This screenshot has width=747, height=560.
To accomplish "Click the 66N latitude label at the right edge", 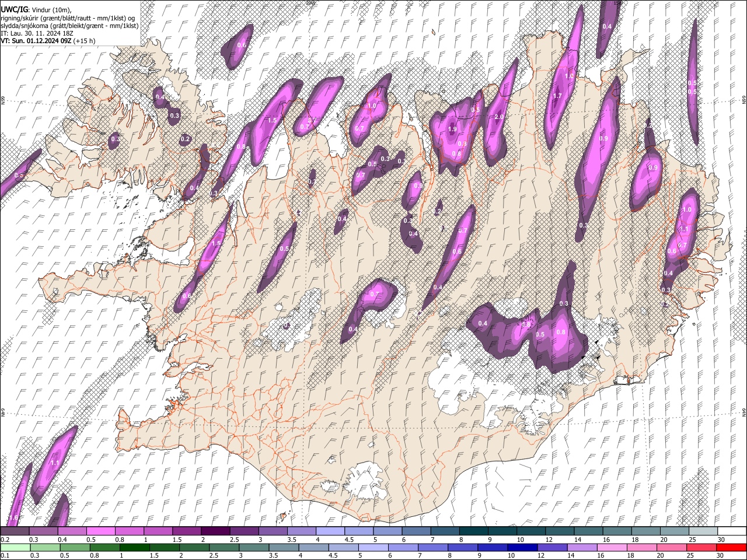I will point(743,100).
